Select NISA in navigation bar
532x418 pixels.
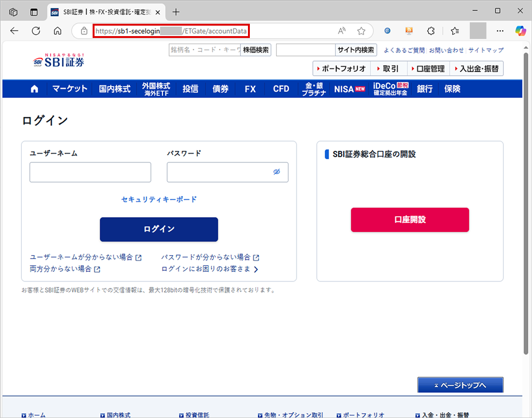(x=350, y=89)
